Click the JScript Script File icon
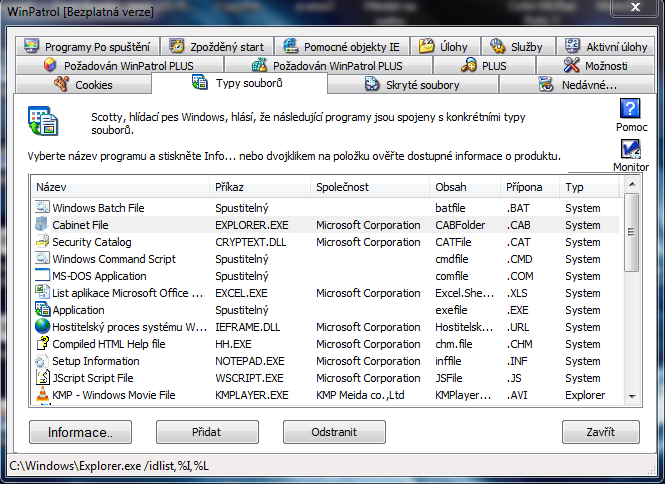Viewport: 665px width, 484px height. click(42, 377)
